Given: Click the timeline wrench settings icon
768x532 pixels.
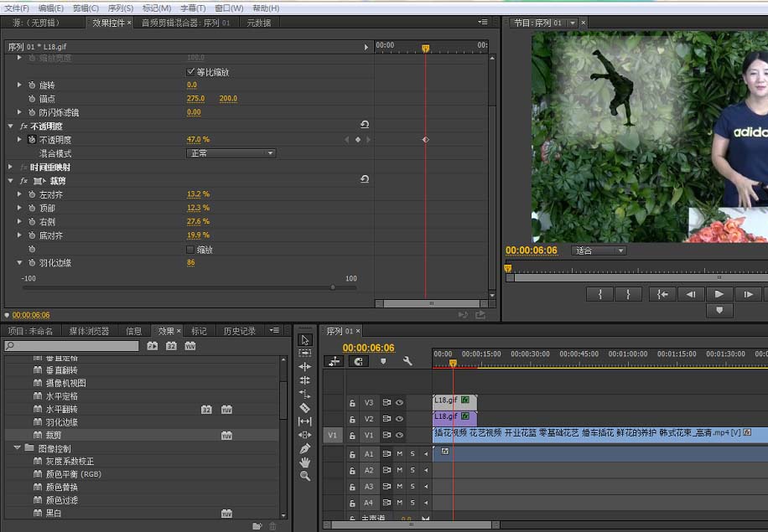Looking at the screenshot, I should [407, 361].
